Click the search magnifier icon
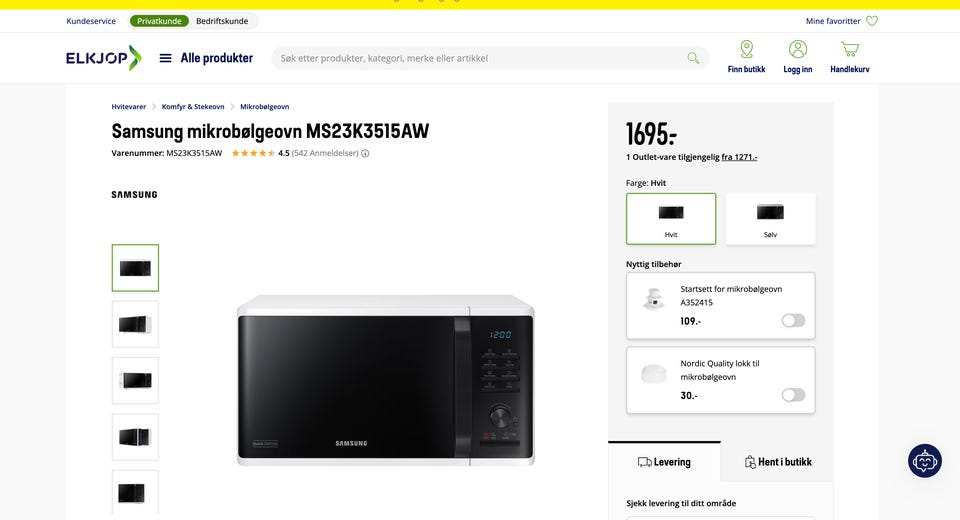This screenshot has height=520, width=960. [x=693, y=58]
